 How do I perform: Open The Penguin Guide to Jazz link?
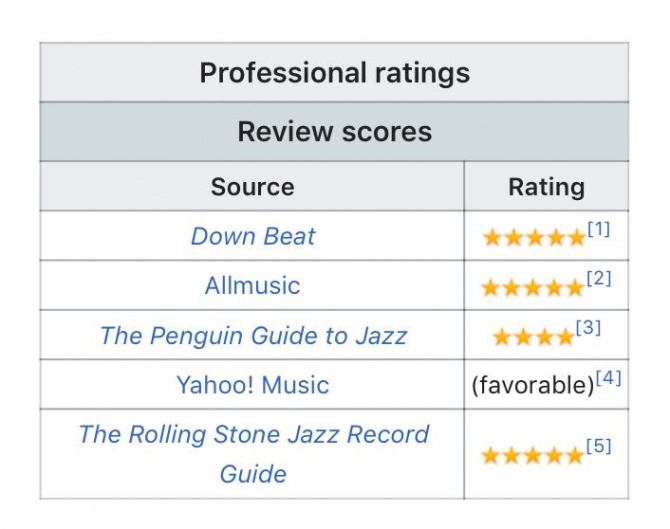pos(253,335)
